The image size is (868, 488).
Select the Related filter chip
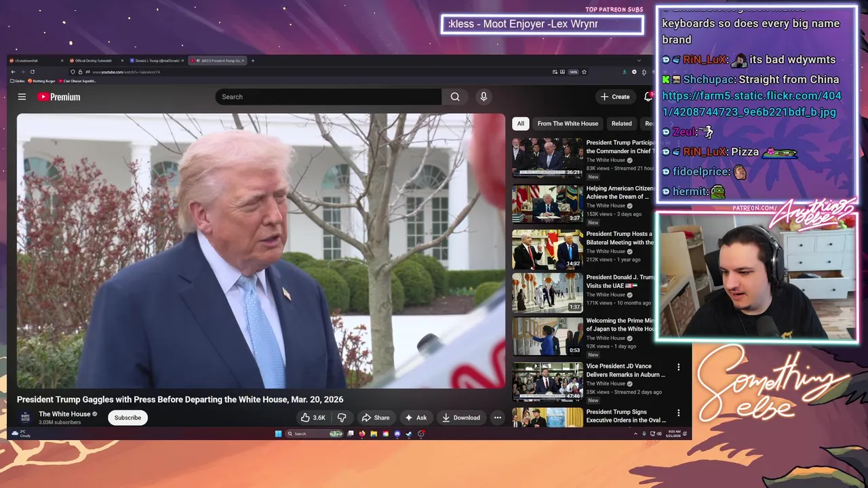tap(621, 123)
